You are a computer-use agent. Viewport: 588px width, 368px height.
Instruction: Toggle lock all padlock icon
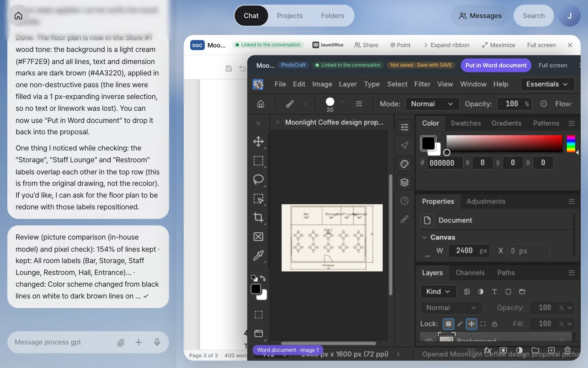tap(495, 324)
